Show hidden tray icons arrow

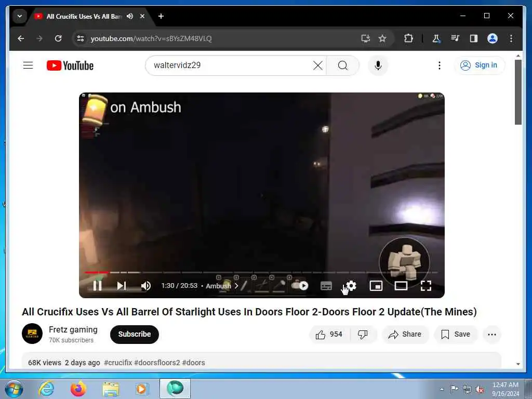[442, 389]
